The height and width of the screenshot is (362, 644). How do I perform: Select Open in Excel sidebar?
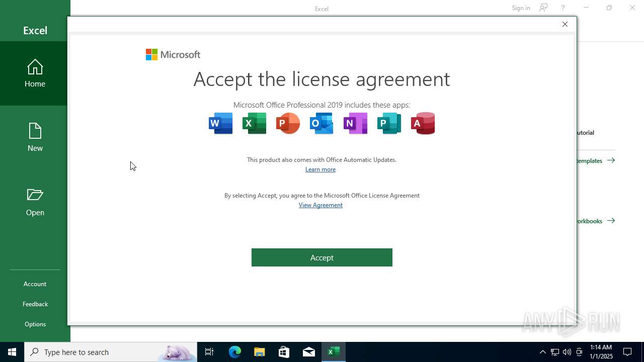point(35,202)
